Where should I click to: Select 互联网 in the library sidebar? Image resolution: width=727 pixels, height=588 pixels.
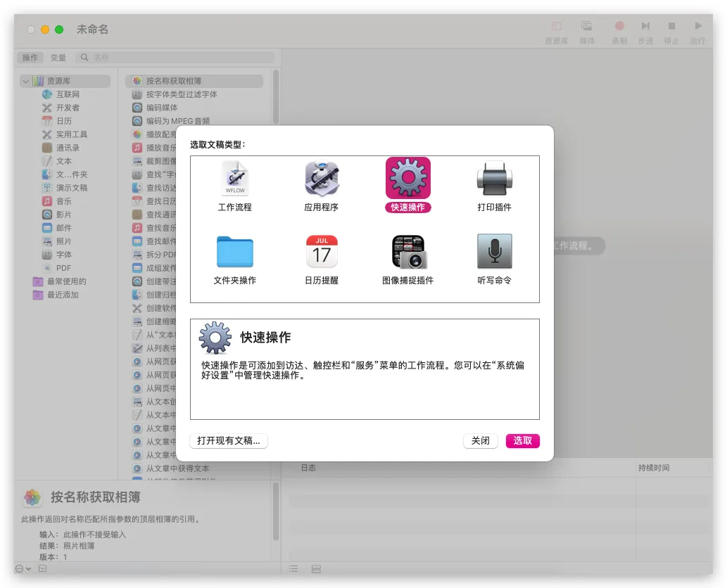[x=68, y=94]
